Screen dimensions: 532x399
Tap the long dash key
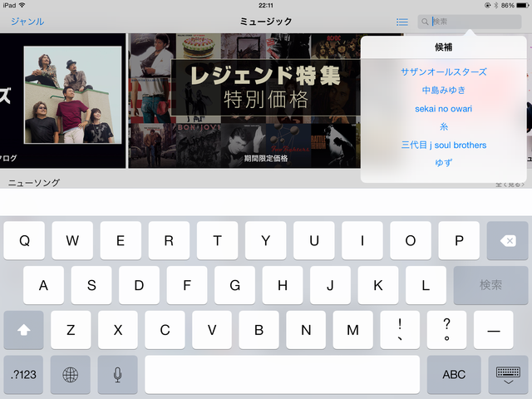pyautogui.click(x=494, y=330)
